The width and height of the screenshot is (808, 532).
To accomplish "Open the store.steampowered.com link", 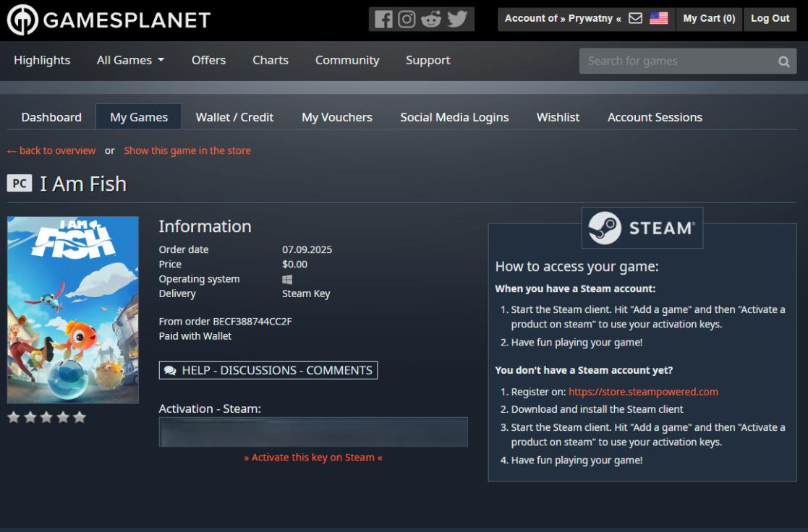I will point(643,392).
